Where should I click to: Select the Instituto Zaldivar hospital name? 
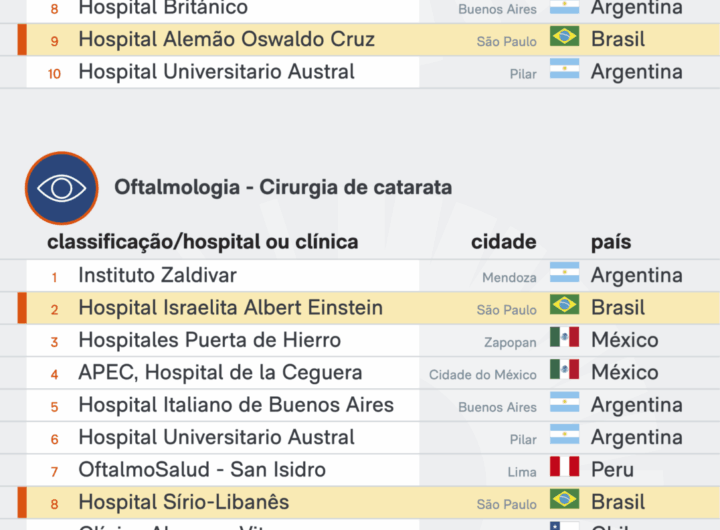(x=157, y=275)
